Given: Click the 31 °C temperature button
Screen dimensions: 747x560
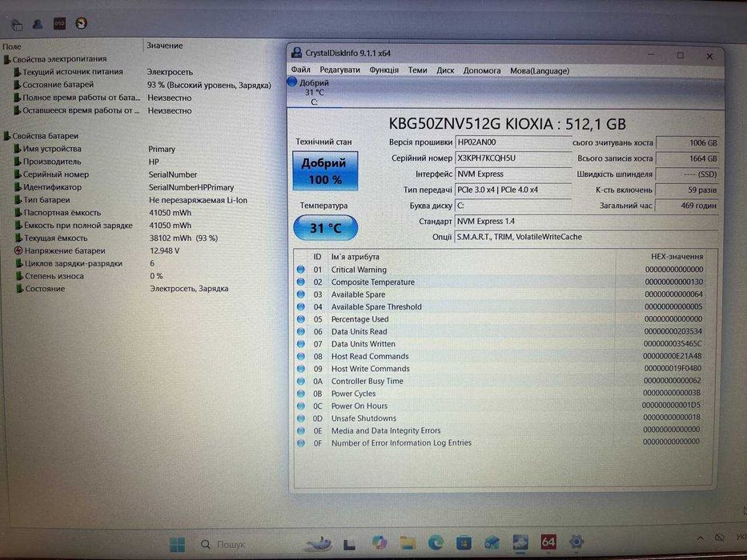Looking at the screenshot, I should (325, 228).
